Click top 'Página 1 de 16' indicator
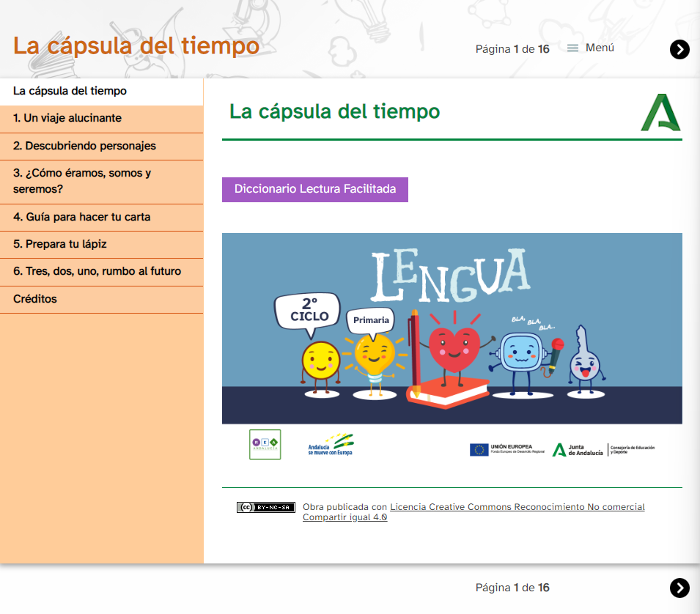Image resolution: width=700 pixels, height=614 pixels. pyautogui.click(x=512, y=49)
